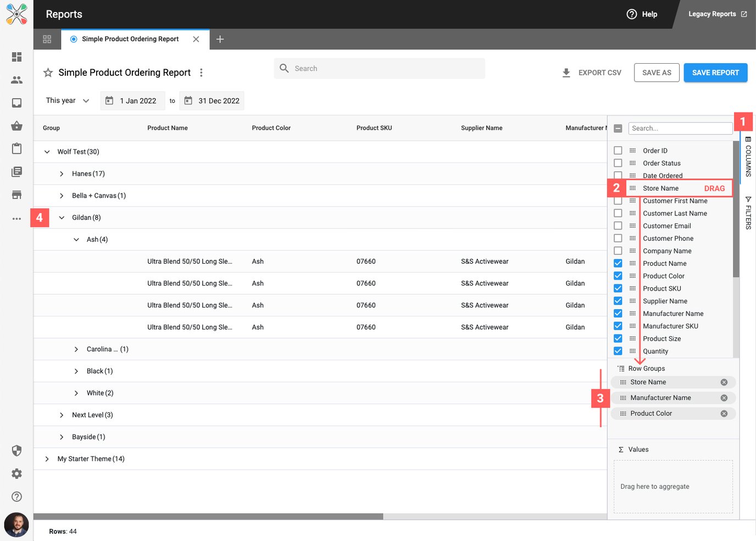Click the dashboard icon in left sidebar
This screenshot has width=756, height=541.
(x=16, y=57)
